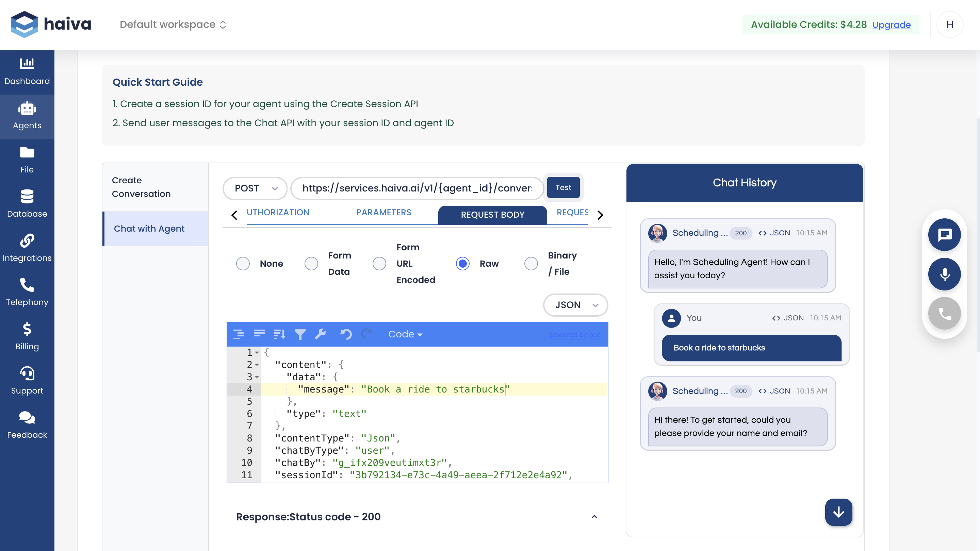Viewport: 980px width, 551px height.
Task: Open the JSON format dropdown
Action: (x=575, y=305)
